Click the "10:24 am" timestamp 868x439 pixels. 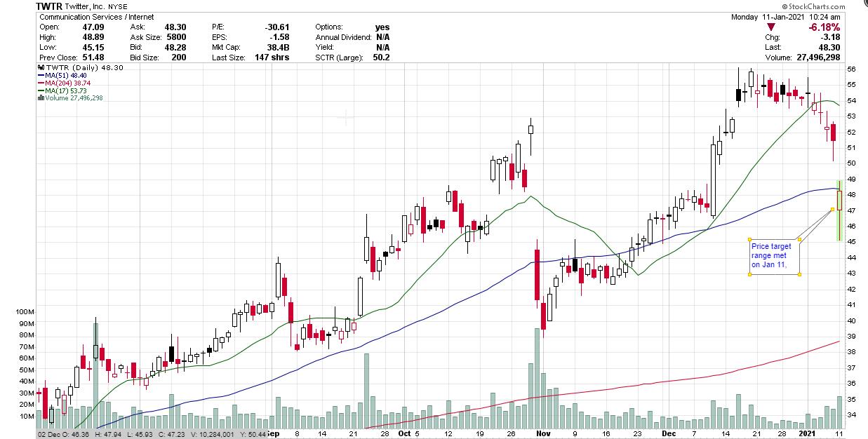(x=826, y=17)
